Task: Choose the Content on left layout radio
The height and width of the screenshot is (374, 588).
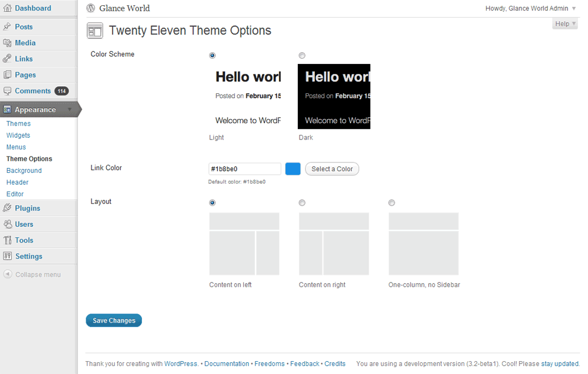Action: click(212, 203)
